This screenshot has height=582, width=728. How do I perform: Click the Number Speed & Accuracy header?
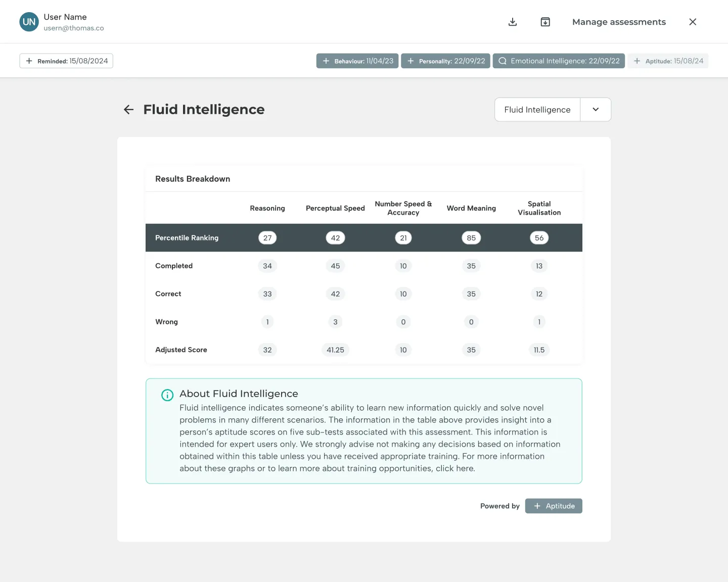(x=403, y=208)
